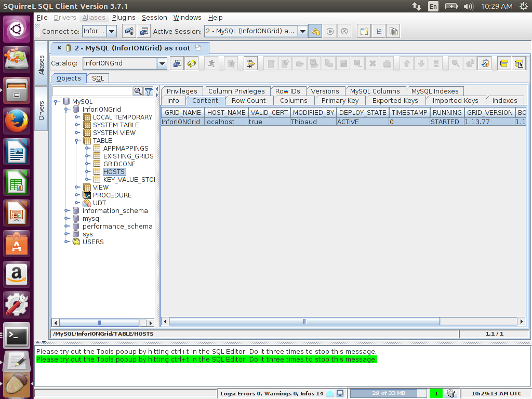
Task: Click the Aliases side panel button
Action: pyautogui.click(x=42, y=66)
